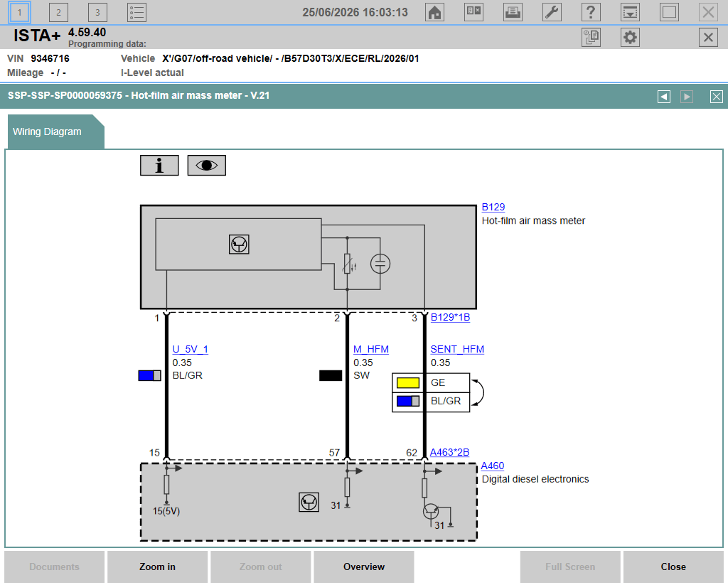Select operation tab 3

[97, 13]
